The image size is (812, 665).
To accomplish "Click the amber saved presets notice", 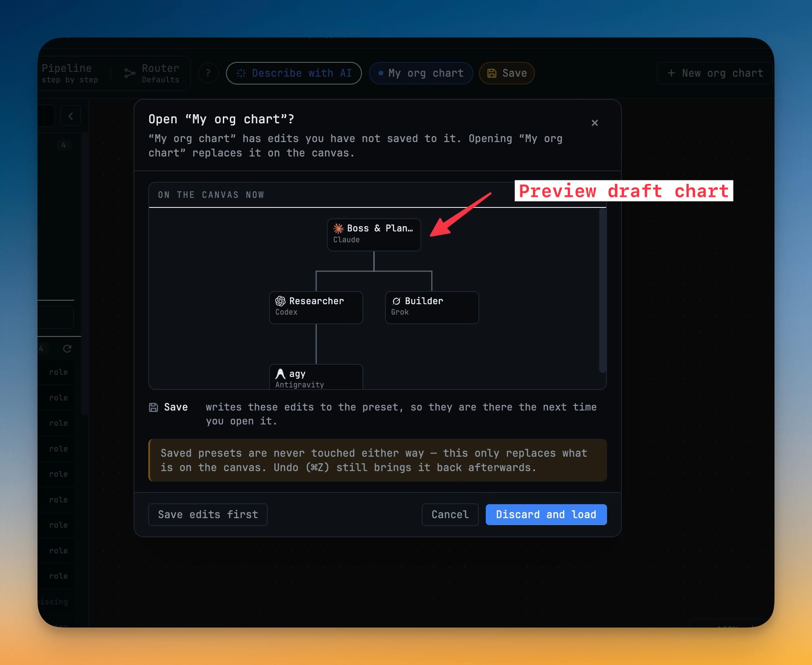I will point(378,460).
